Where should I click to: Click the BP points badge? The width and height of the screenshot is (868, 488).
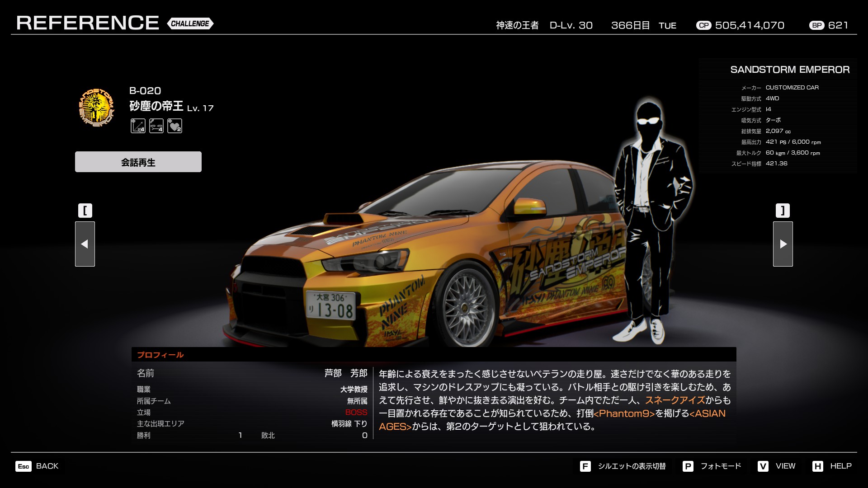click(x=816, y=25)
